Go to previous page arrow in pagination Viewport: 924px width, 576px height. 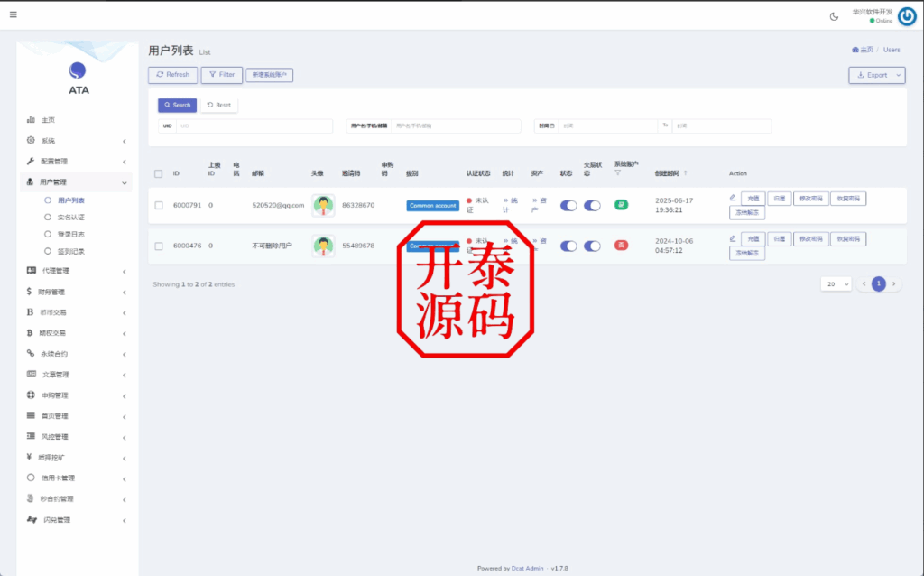(864, 284)
